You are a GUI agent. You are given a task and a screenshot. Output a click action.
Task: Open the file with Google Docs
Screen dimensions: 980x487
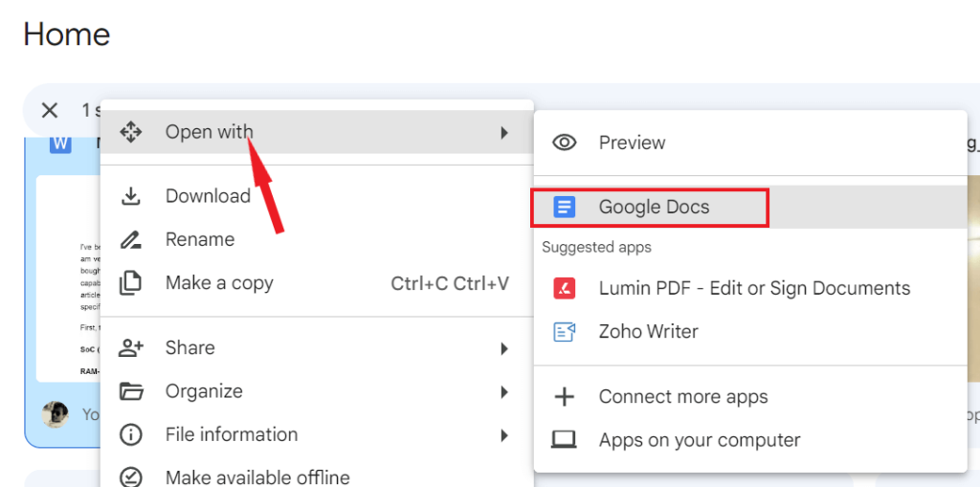point(654,207)
